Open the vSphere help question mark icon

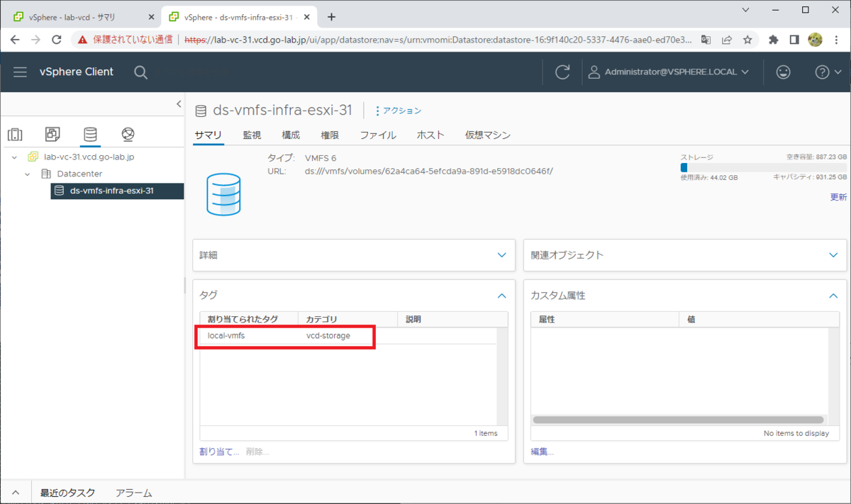[x=823, y=72]
